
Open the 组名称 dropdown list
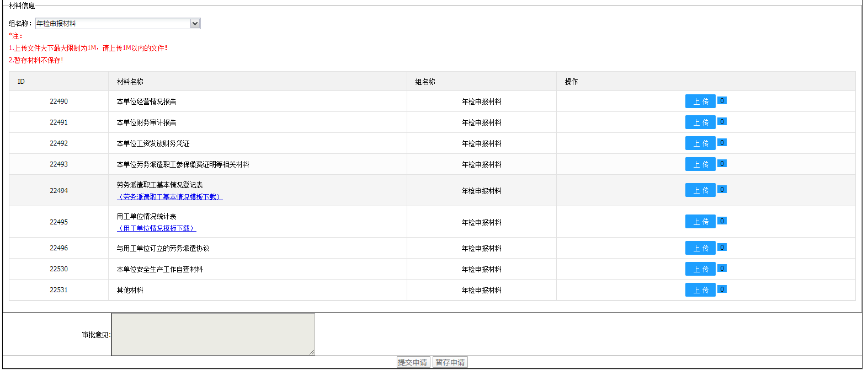(194, 23)
